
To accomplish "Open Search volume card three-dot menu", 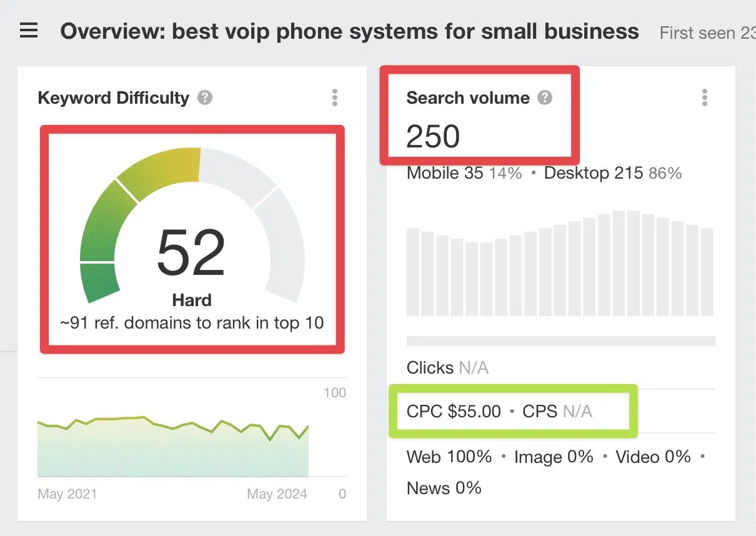I will coord(705,97).
